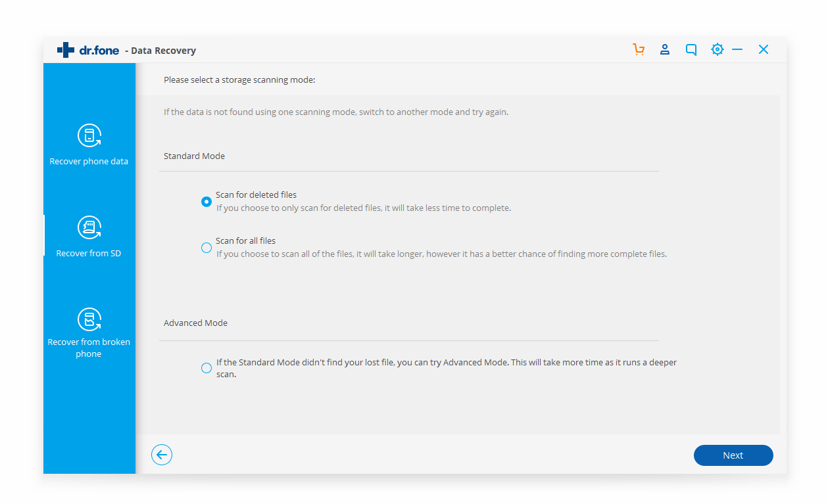The width and height of the screenshot is (828, 504).
Task: Open the feedback chat bubble icon
Action: (x=691, y=50)
